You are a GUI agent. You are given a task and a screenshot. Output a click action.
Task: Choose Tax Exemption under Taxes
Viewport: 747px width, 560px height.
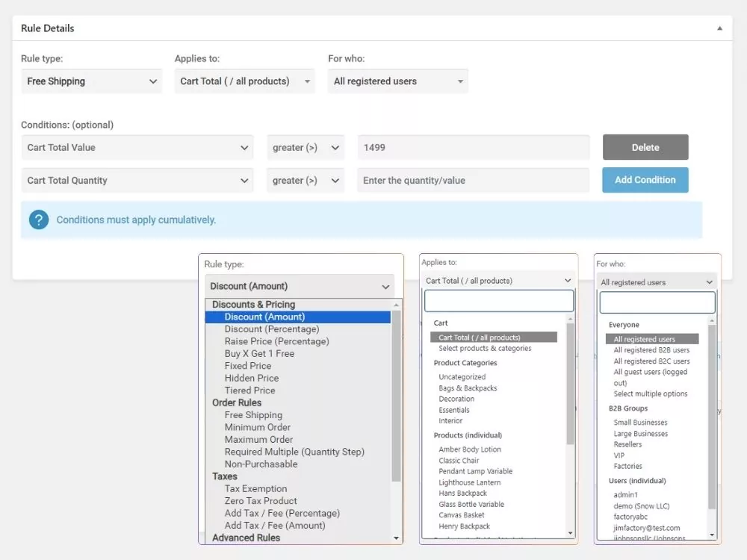coord(255,489)
